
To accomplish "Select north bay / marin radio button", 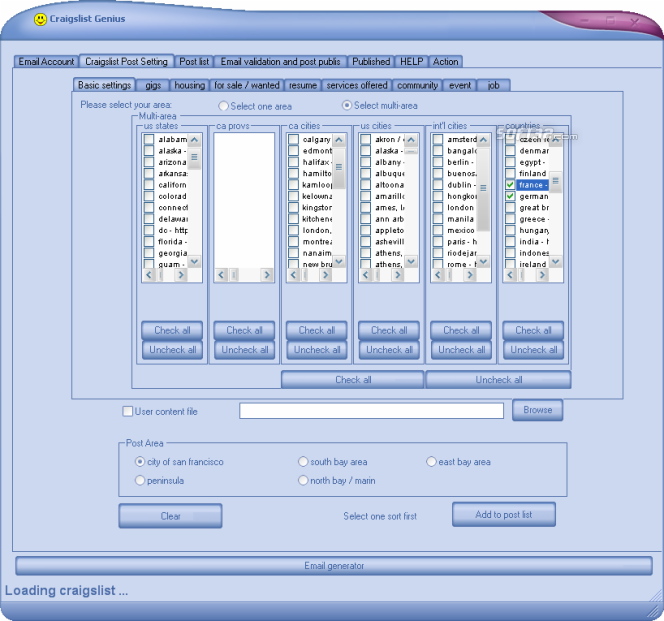I will tap(303, 480).
